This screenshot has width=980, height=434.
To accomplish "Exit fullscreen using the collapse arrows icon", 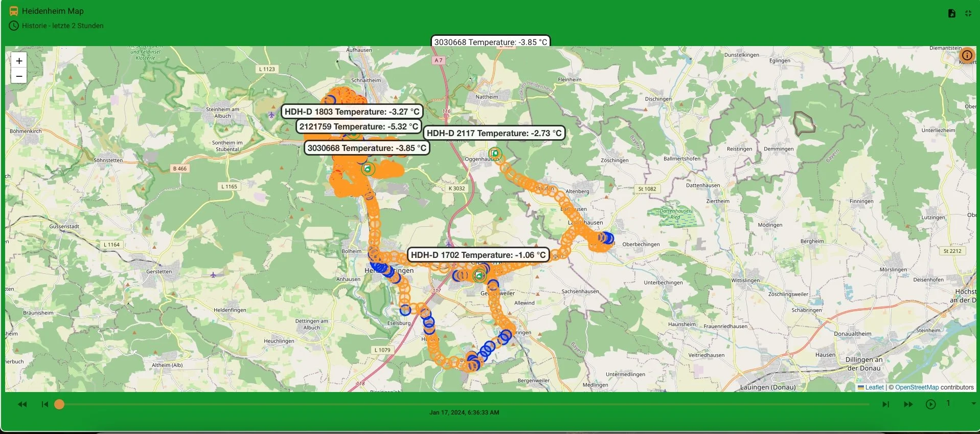I will click(968, 13).
